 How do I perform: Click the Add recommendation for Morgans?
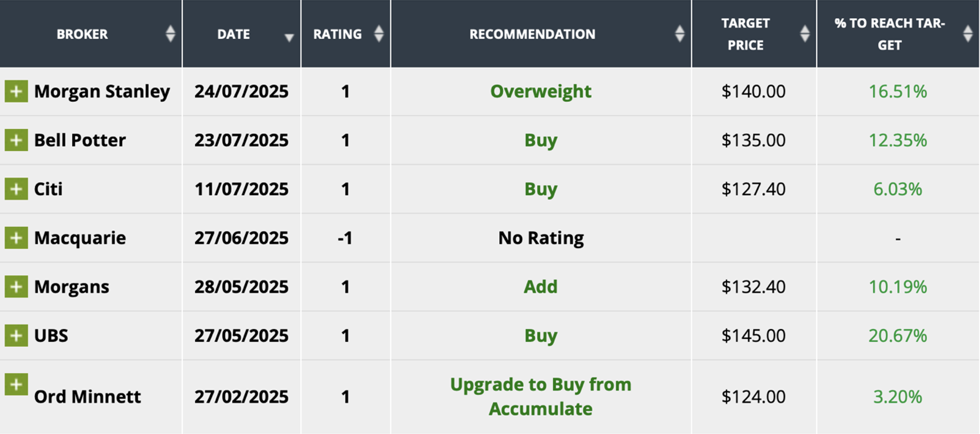pos(540,286)
